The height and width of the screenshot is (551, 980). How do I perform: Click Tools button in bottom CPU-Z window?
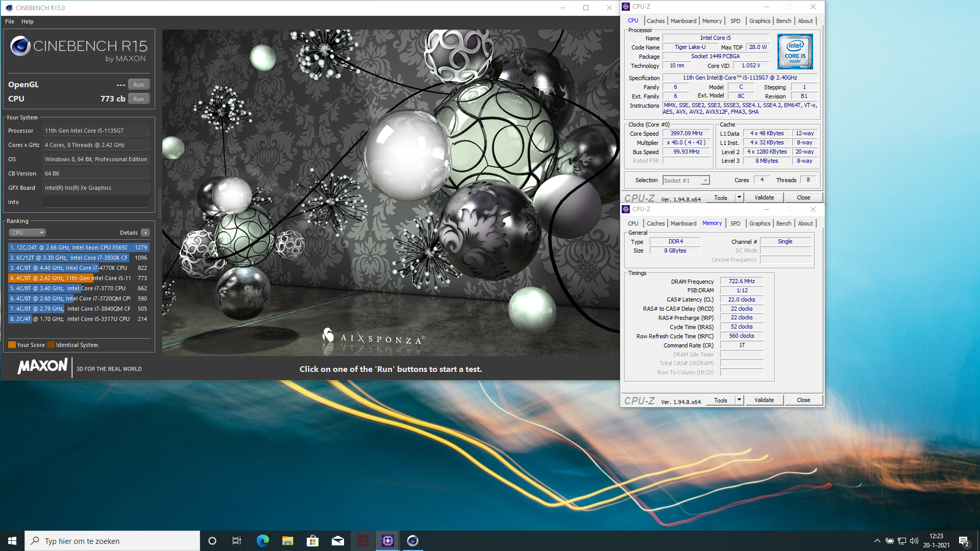click(721, 400)
